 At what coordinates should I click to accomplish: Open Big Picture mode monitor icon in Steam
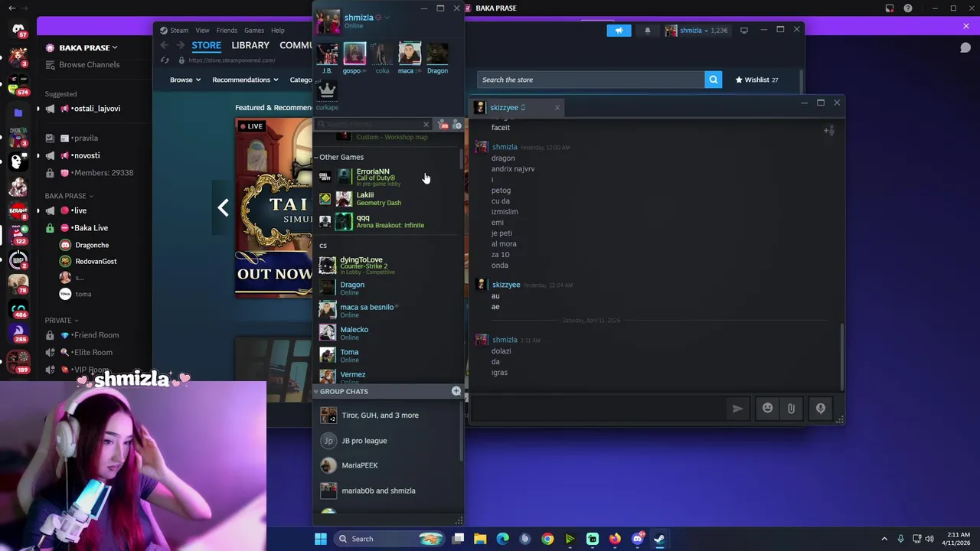pyautogui.click(x=743, y=31)
